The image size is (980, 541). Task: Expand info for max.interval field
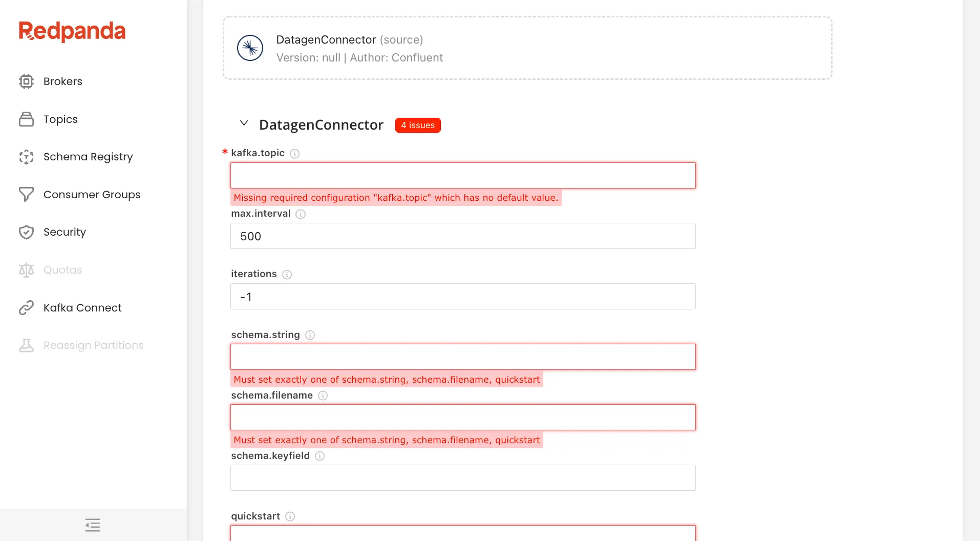[x=301, y=214]
